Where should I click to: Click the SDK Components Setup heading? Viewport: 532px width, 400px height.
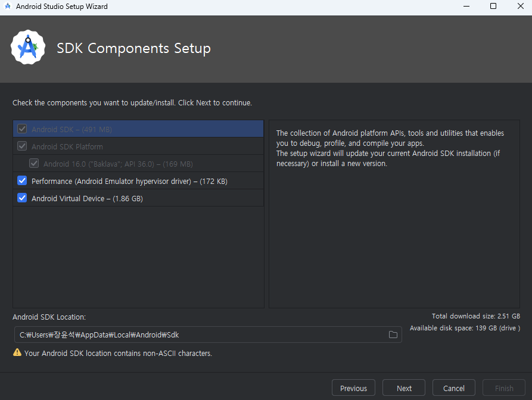coord(133,48)
